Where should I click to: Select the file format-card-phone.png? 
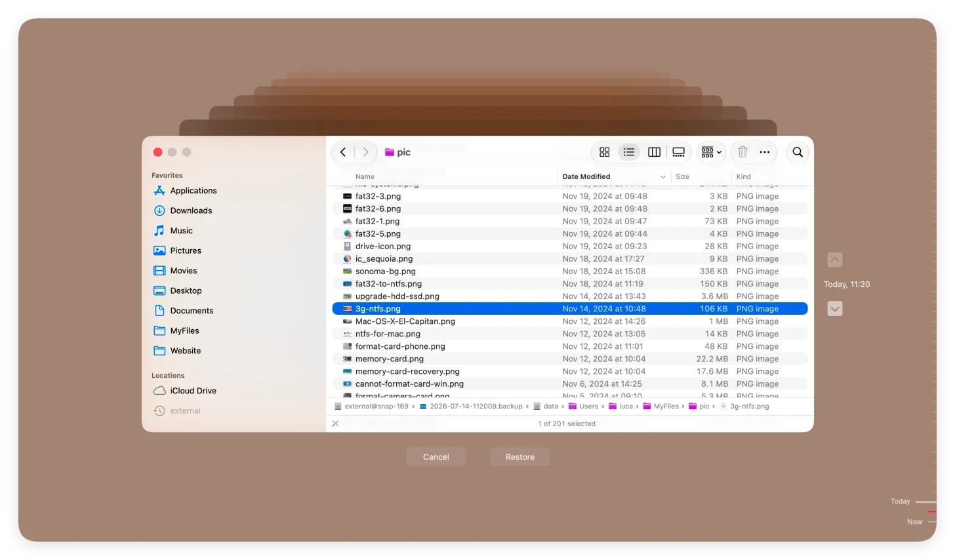click(x=569, y=346)
